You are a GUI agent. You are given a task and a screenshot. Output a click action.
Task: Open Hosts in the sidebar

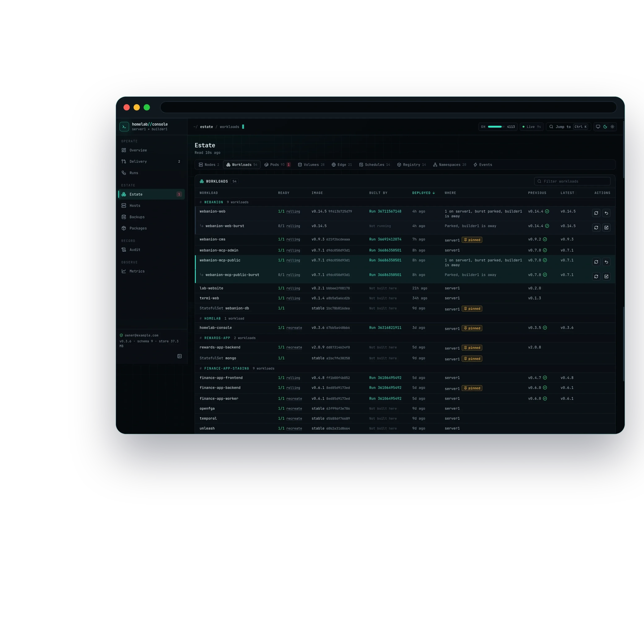point(151,206)
